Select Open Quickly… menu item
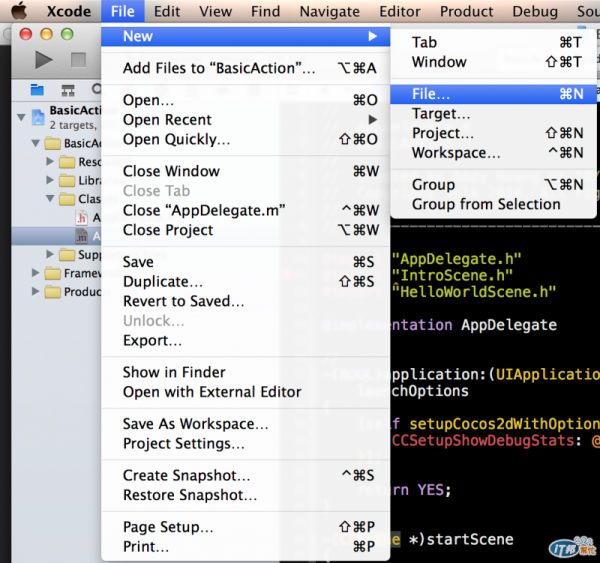Image resolution: width=600 pixels, height=563 pixels. pyautogui.click(x=246, y=140)
